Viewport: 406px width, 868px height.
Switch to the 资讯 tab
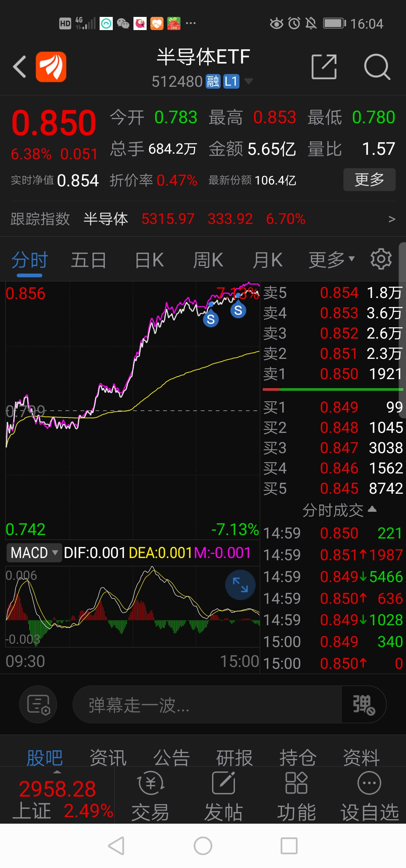point(108,758)
